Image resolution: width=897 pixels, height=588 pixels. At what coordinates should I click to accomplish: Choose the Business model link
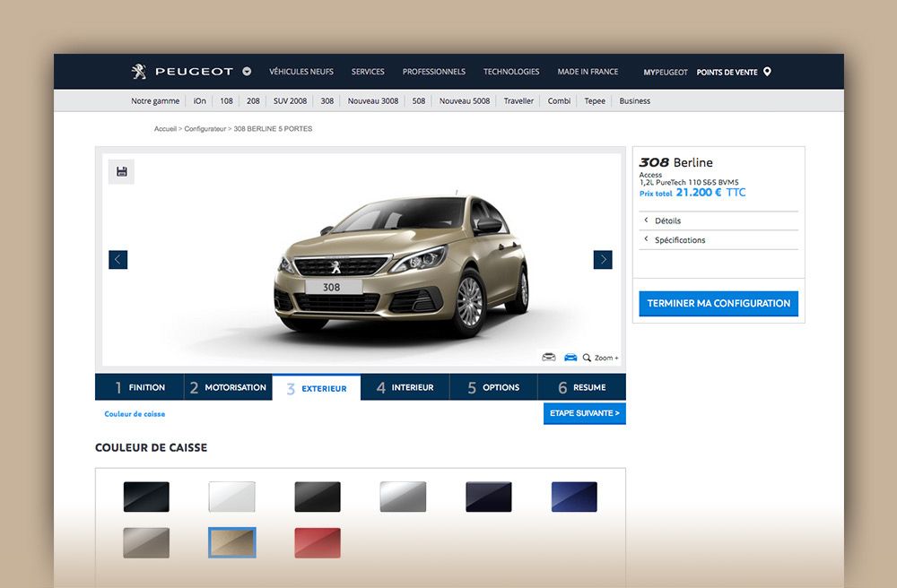click(x=634, y=101)
